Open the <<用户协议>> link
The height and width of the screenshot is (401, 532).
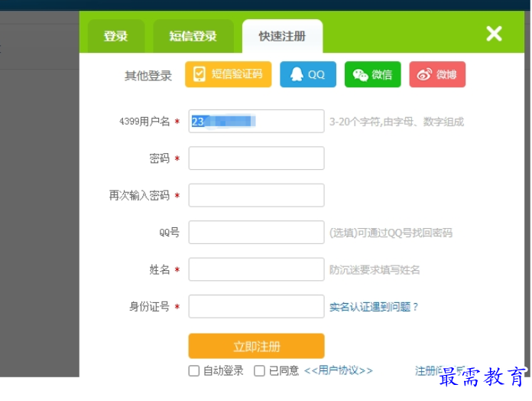point(339,370)
